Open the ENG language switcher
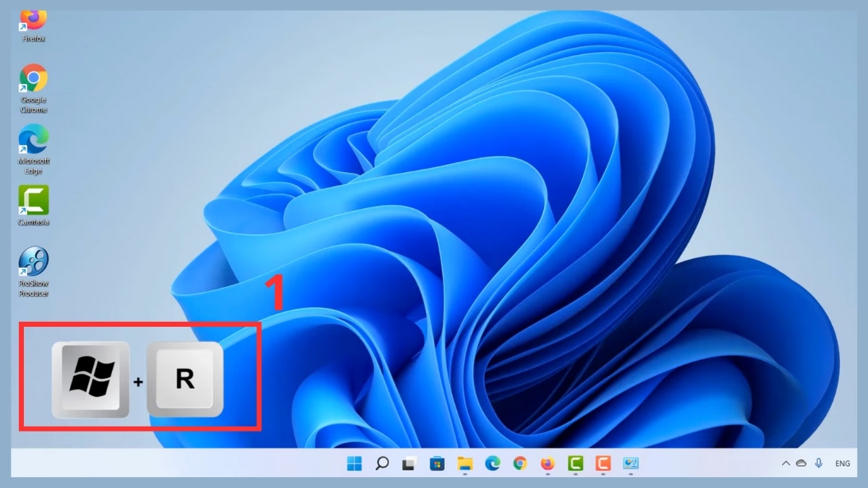This screenshot has width=868, height=488. (843, 463)
